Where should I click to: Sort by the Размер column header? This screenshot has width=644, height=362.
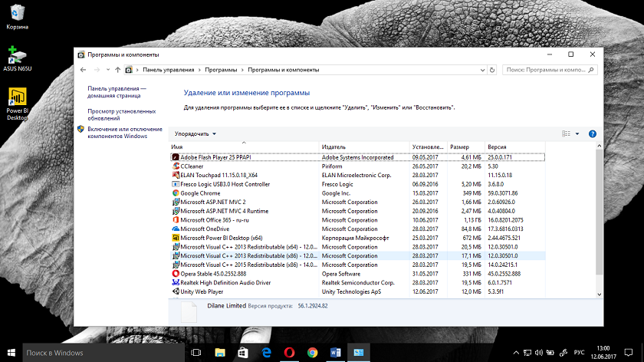click(x=466, y=146)
